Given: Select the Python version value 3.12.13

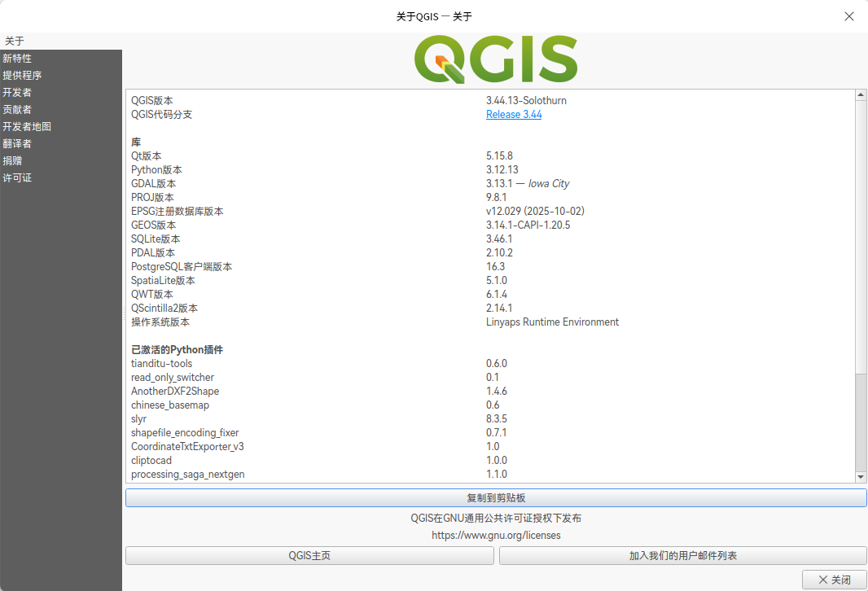Looking at the screenshot, I should (502, 170).
